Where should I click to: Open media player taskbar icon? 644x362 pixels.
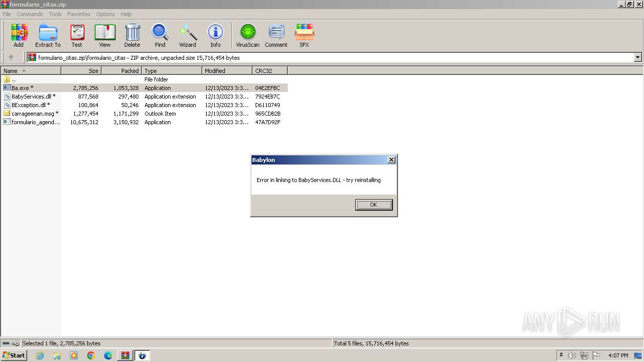tap(74, 355)
